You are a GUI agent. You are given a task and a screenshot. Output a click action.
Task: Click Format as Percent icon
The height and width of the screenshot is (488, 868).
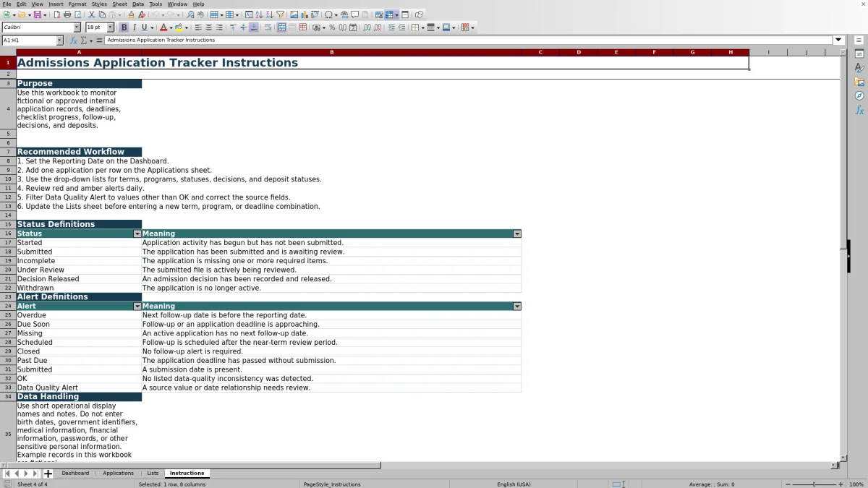pyautogui.click(x=332, y=27)
